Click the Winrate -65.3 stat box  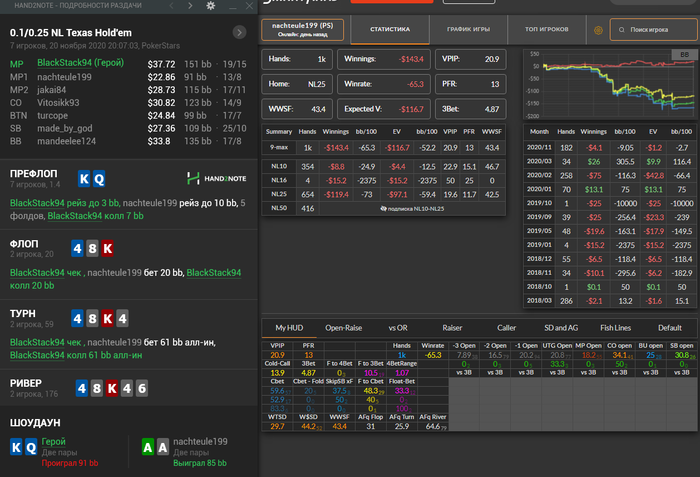pyautogui.click(x=384, y=84)
